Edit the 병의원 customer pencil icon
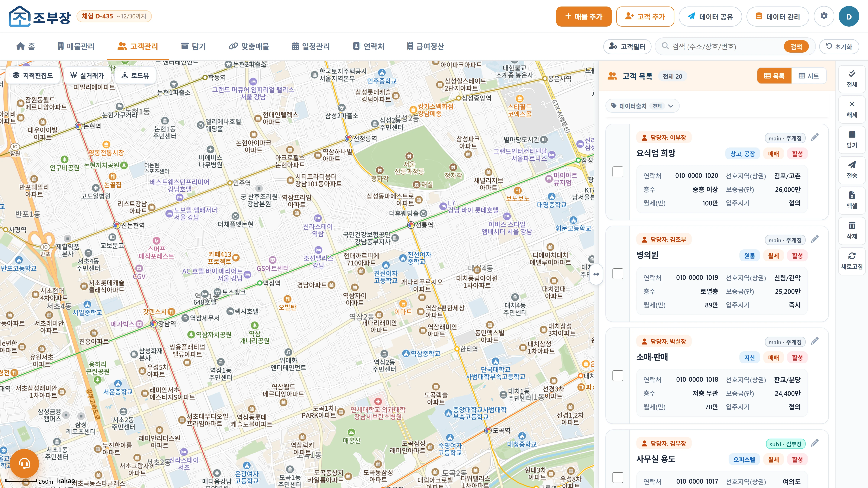This screenshot has height=488, width=868. (815, 239)
